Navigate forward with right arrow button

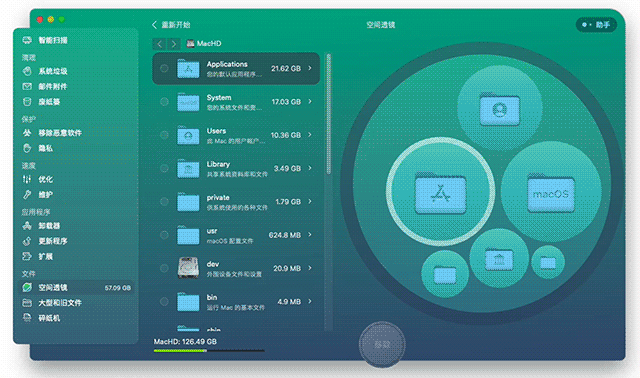pos(173,44)
